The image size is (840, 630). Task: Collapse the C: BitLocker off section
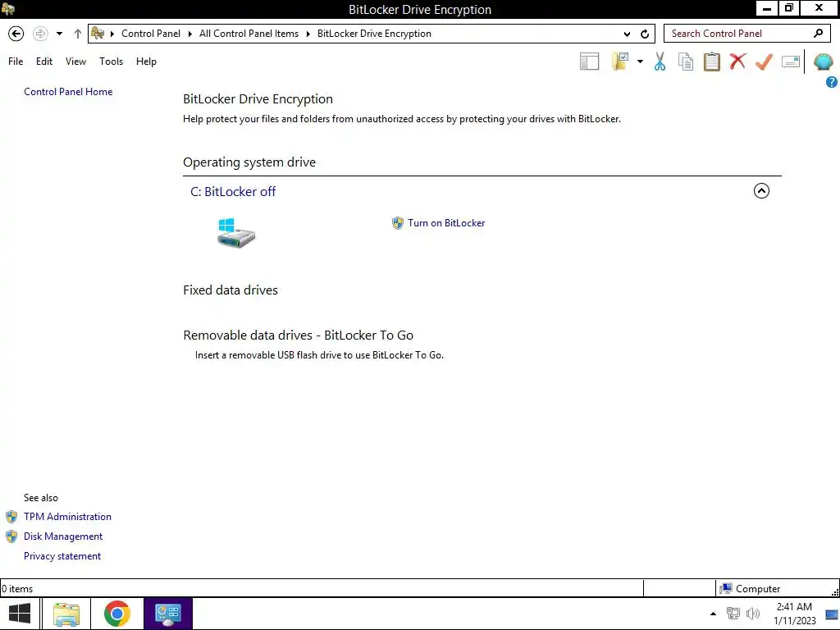tap(761, 190)
